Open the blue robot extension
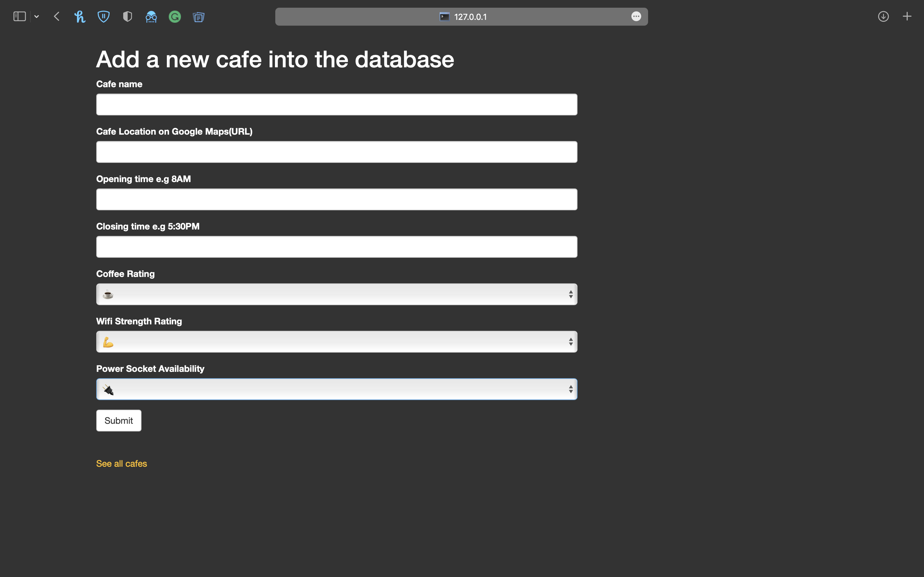The height and width of the screenshot is (577, 924). click(151, 16)
